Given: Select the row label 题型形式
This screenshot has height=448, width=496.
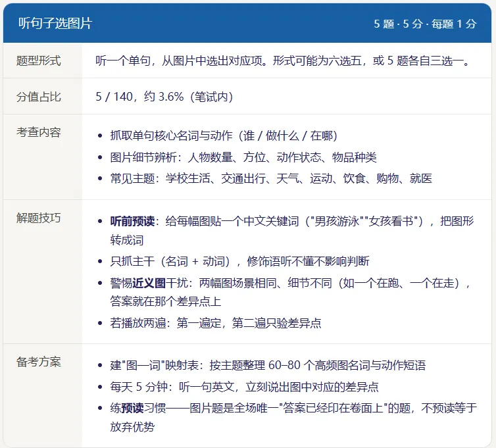Looking at the screenshot, I should (x=38, y=61).
